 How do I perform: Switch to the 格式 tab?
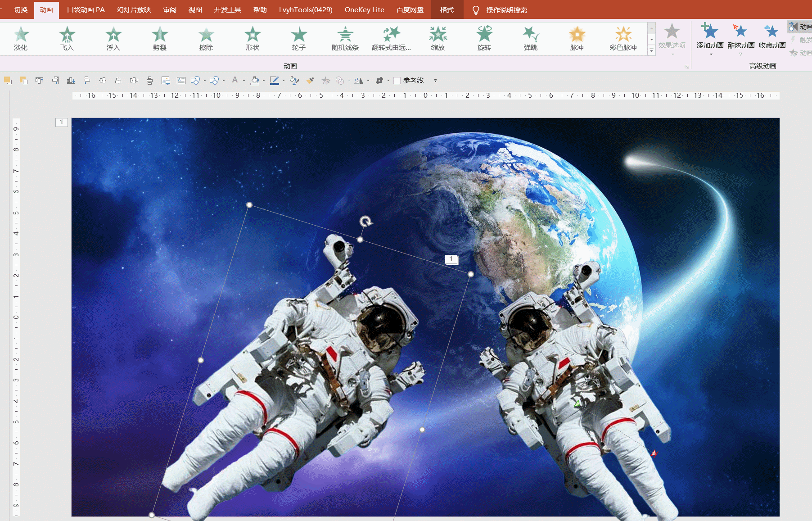[x=447, y=9]
